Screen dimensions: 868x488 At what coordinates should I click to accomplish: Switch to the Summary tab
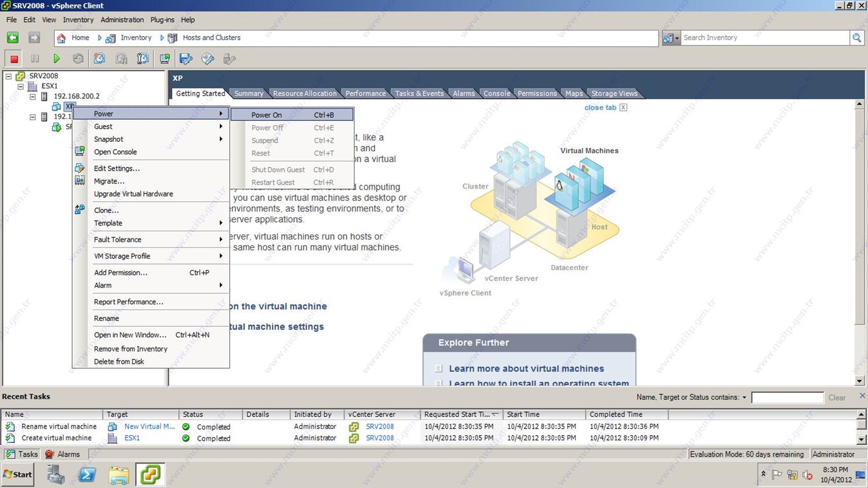[x=249, y=94]
